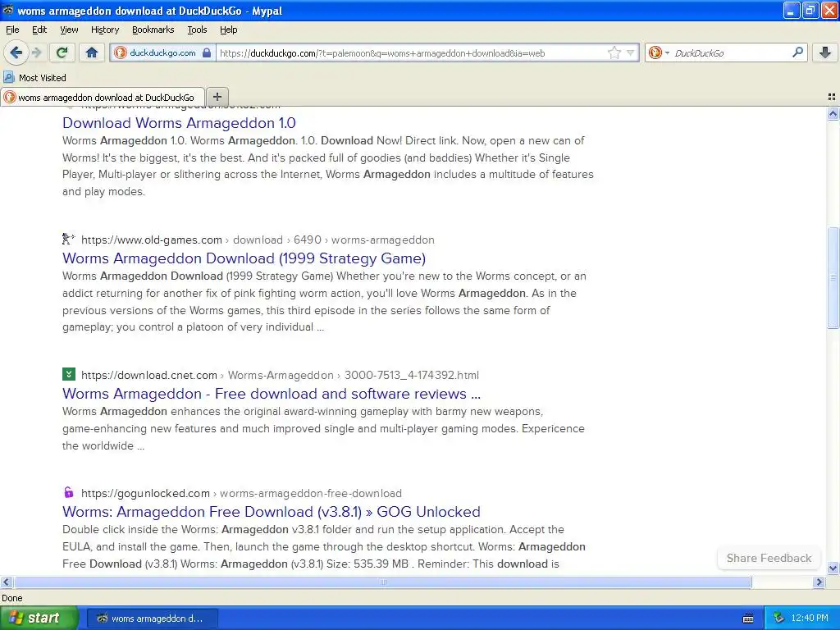Select the woms armageddon download tab
Viewport: 840px width, 630px height.
[x=103, y=97]
